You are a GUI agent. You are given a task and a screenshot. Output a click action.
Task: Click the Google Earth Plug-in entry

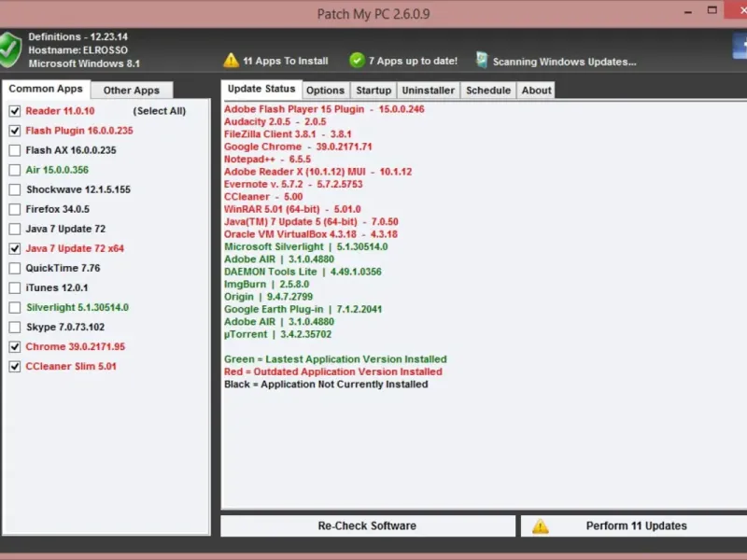[x=303, y=309]
